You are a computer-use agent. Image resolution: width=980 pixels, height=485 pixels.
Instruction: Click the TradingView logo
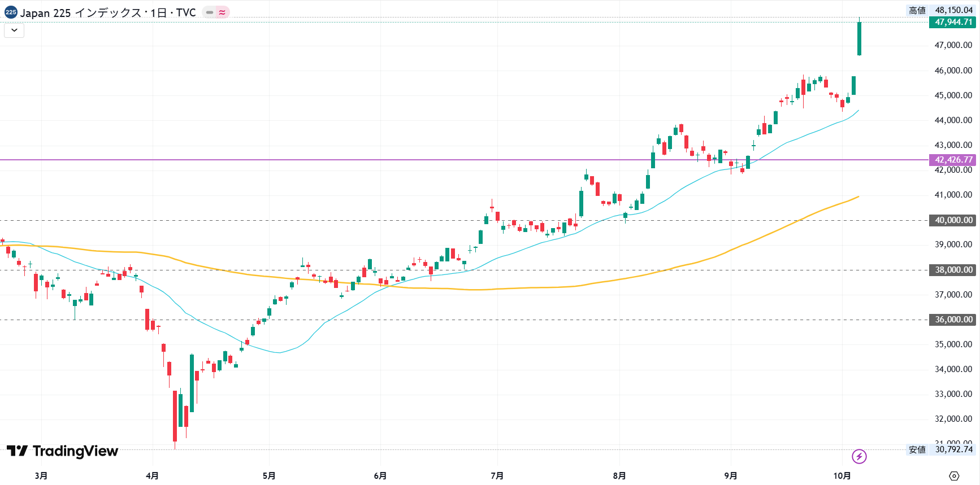click(62, 451)
